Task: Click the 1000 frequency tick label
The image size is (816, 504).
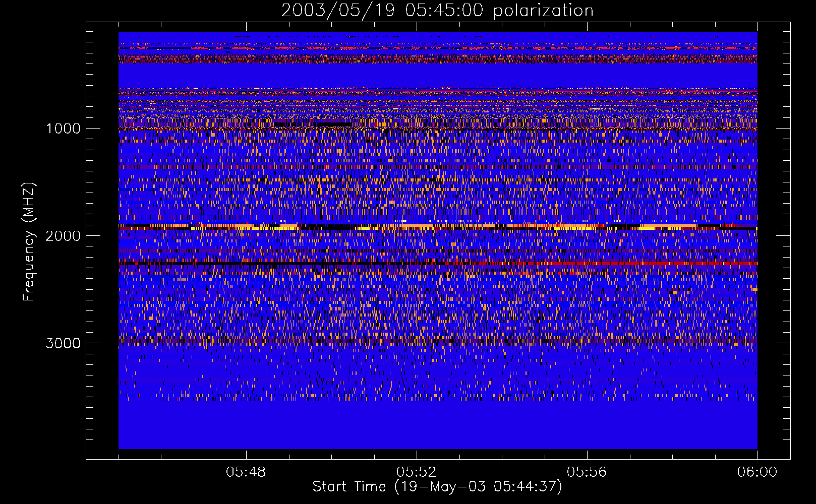Action: point(63,128)
